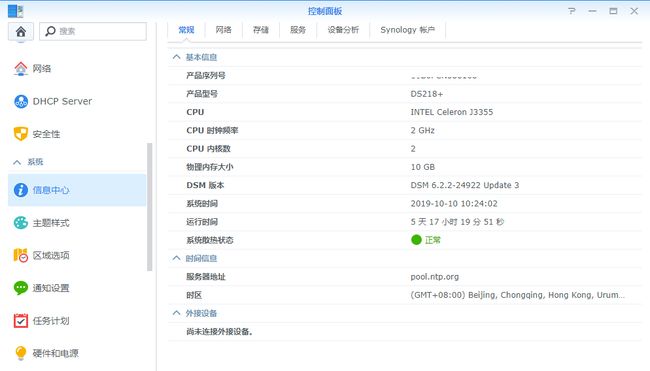
Task: Open the 区域选项 regional options icon
Action: click(x=21, y=255)
